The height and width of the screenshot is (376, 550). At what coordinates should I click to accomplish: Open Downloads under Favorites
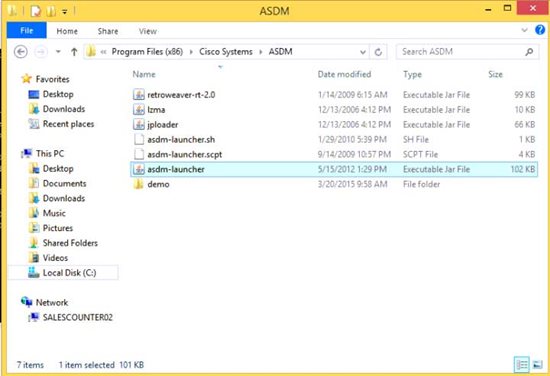pos(64,109)
